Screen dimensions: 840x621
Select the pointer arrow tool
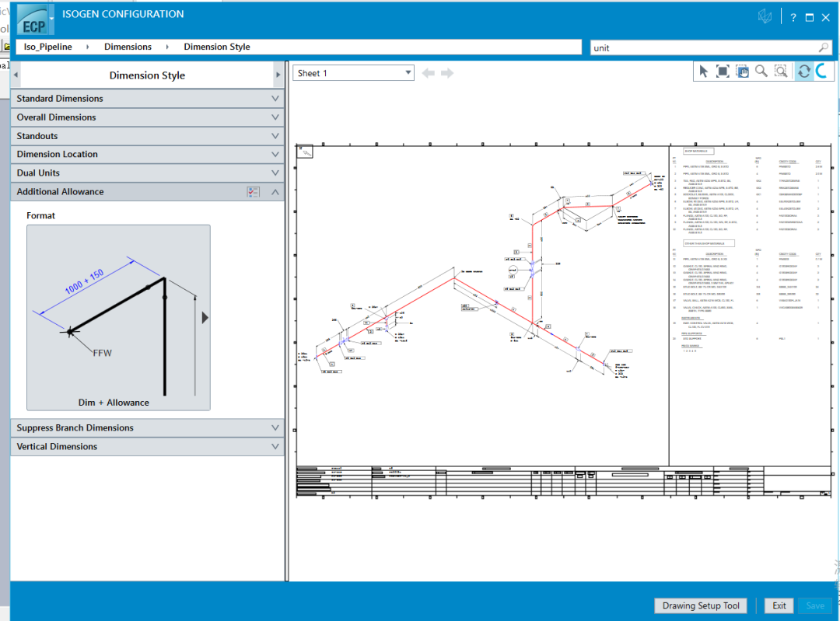703,72
